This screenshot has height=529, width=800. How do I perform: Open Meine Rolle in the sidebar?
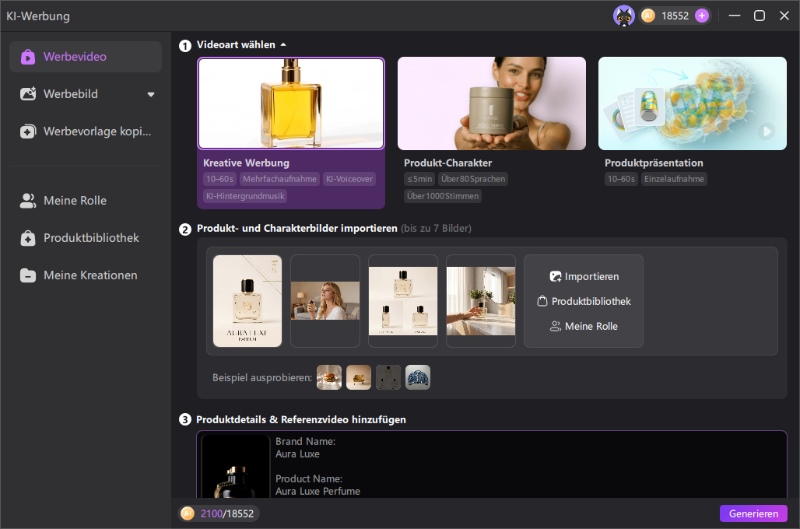(86, 200)
